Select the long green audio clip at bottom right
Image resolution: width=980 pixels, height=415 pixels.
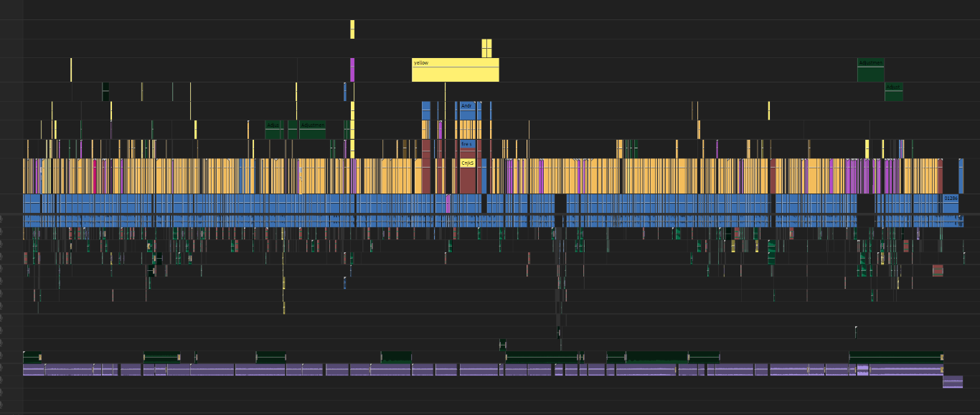[895, 357]
